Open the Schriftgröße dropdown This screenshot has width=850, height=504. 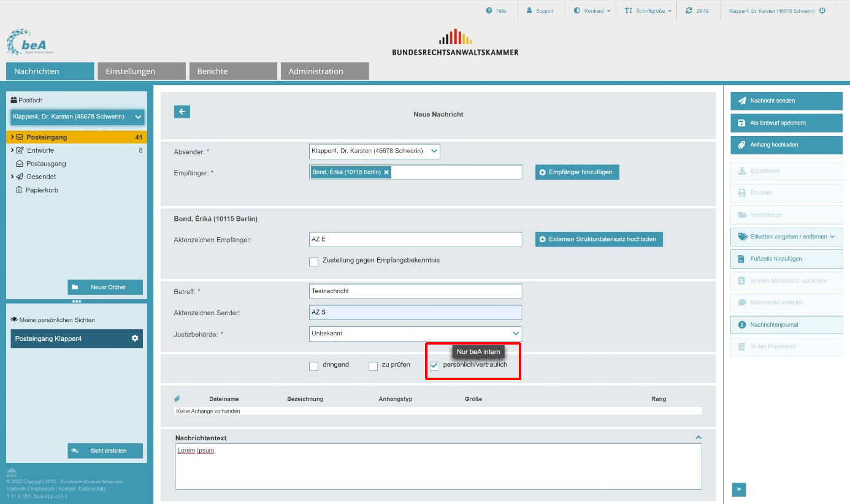pyautogui.click(x=648, y=10)
